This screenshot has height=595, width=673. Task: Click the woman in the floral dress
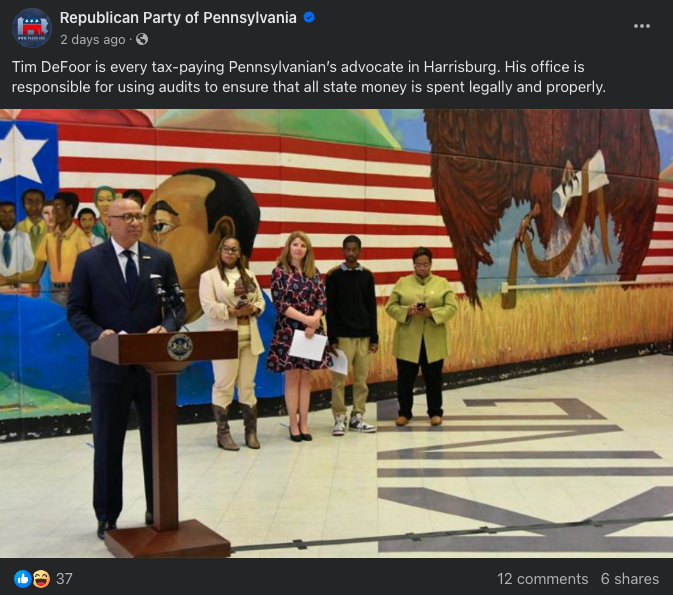[x=299, y=336]
